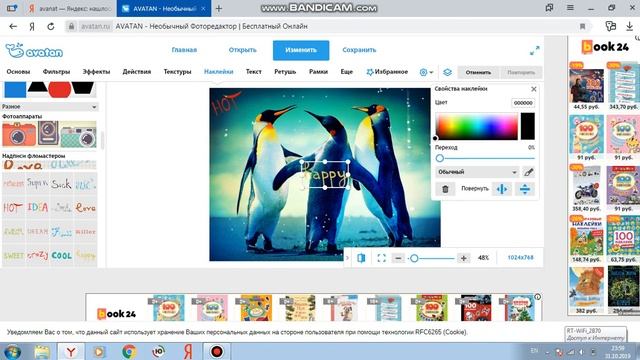The width and height of the screenshot is (640, 360).
Task: Click the 1024x768 image size link
Action: 520,258
